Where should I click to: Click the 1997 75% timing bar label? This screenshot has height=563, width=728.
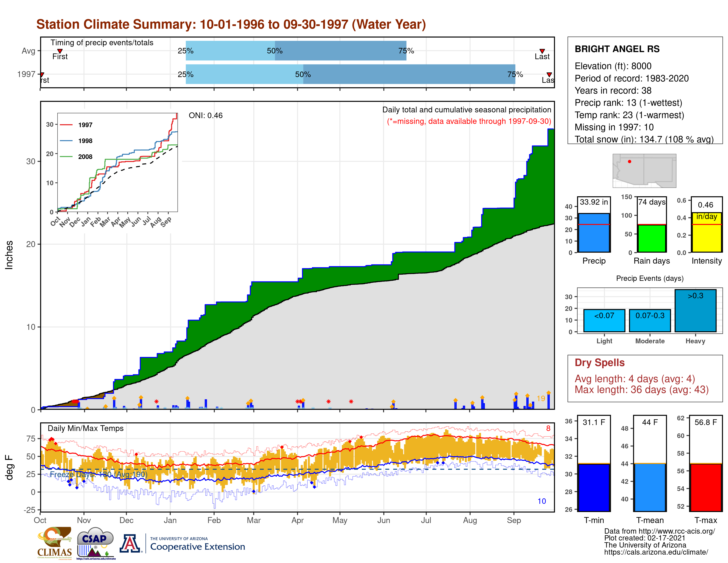tap(515, 74)
